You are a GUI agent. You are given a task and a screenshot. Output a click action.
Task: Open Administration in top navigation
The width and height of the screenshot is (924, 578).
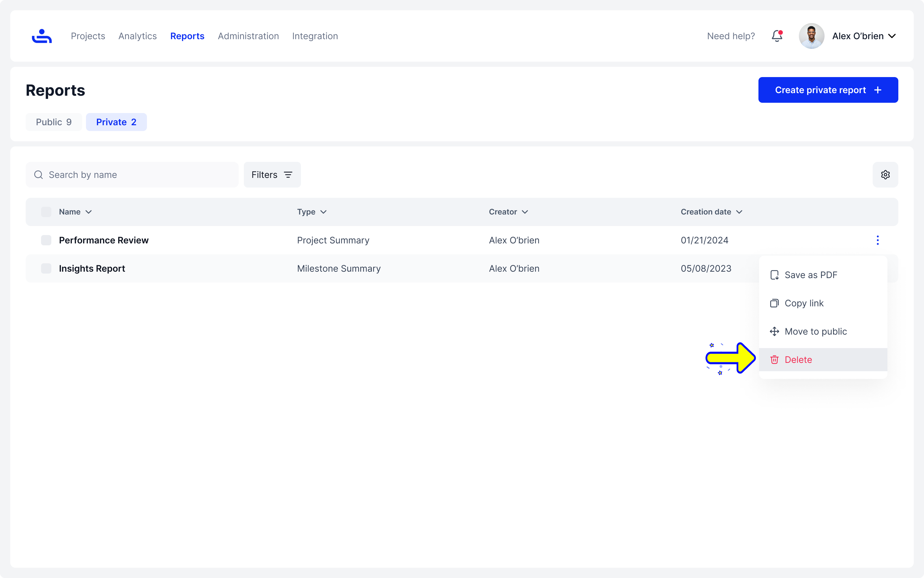(x=248, y=36)
